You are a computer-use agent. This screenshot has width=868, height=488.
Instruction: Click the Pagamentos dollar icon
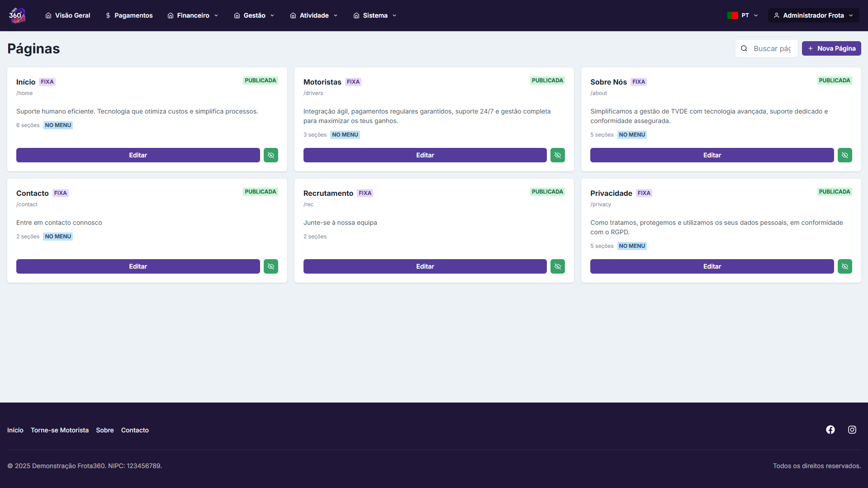[x=108, y=15]
